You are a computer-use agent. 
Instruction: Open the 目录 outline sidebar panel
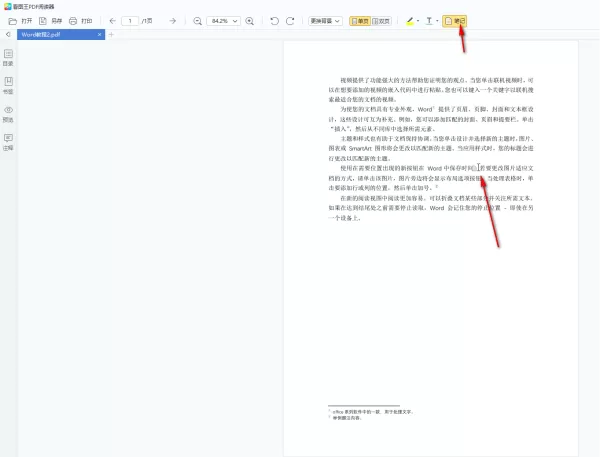tap(8, 57)
